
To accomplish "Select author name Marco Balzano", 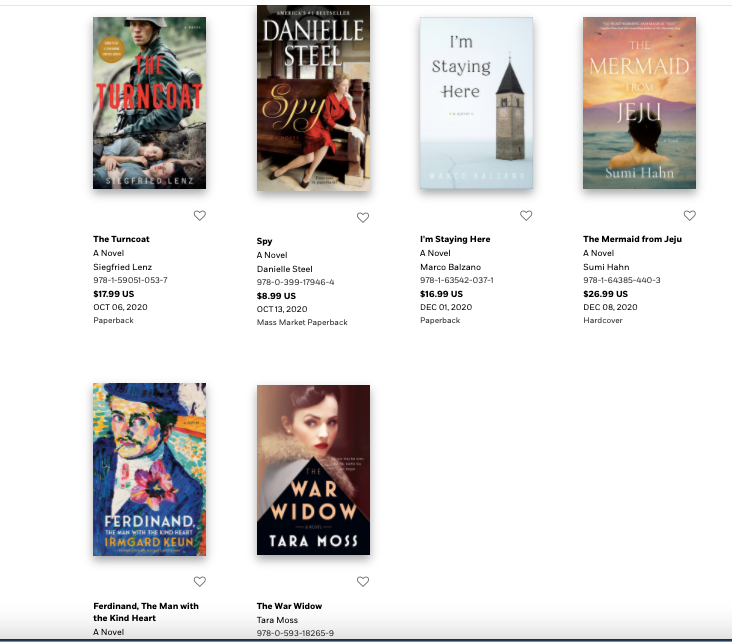I will (x=450, y=267).
